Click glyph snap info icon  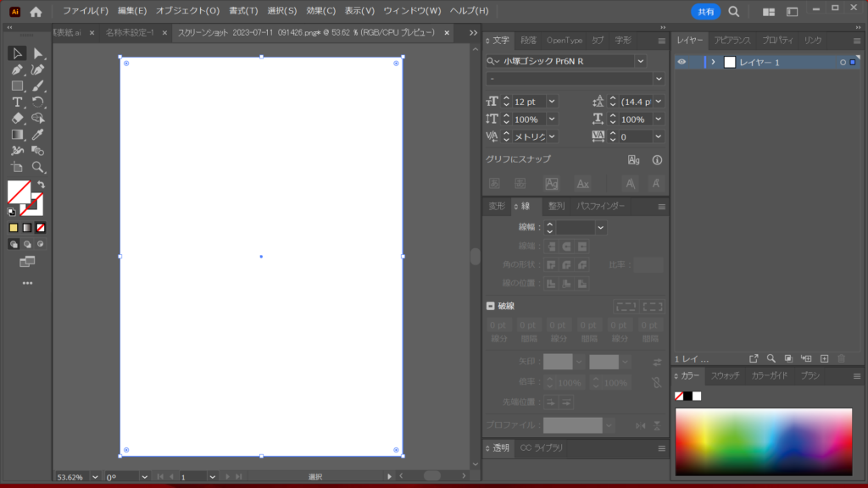[x=657, y=160]
